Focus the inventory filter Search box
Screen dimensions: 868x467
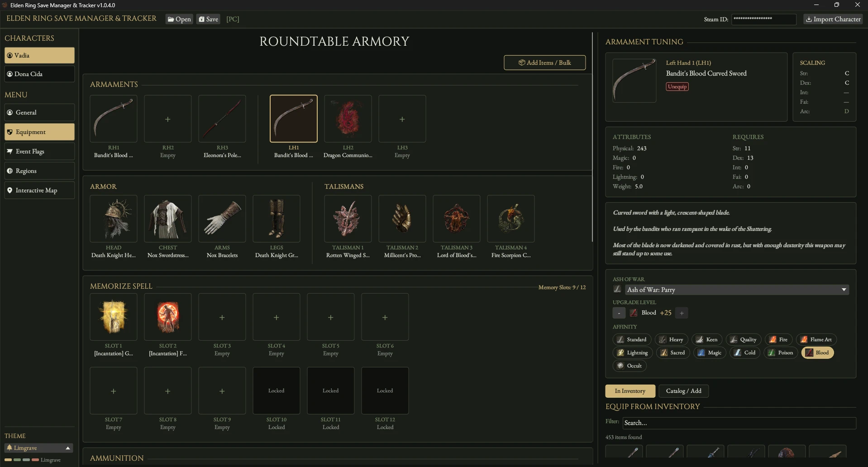click(739, 423)
